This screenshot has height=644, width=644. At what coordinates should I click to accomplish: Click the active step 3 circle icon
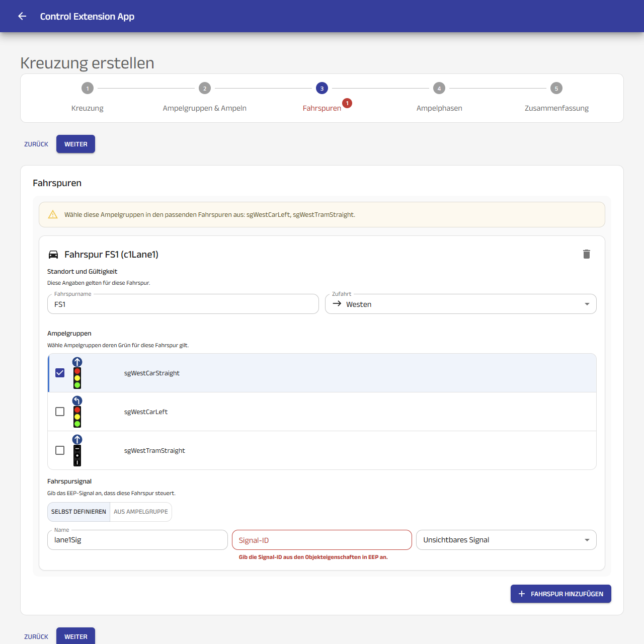[x=322, y=88]
